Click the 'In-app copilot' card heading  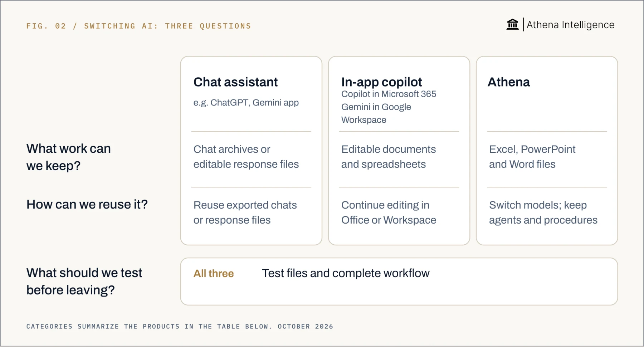click(381, 82)
